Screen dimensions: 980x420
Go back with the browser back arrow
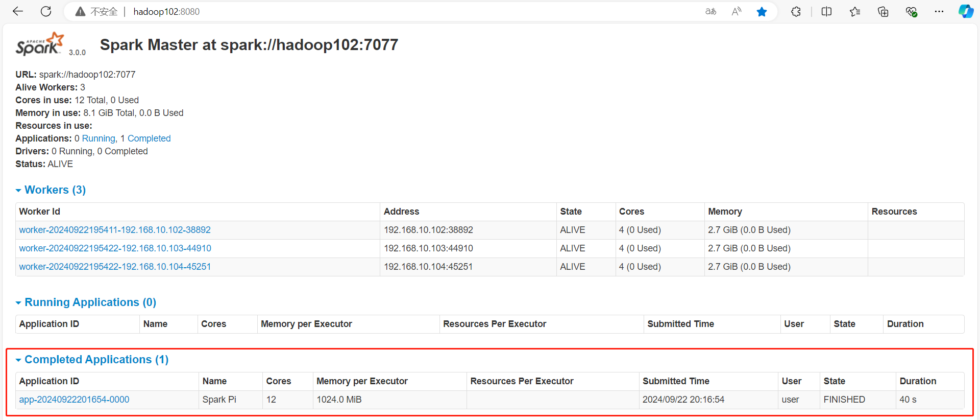click(x=18, y=11)
